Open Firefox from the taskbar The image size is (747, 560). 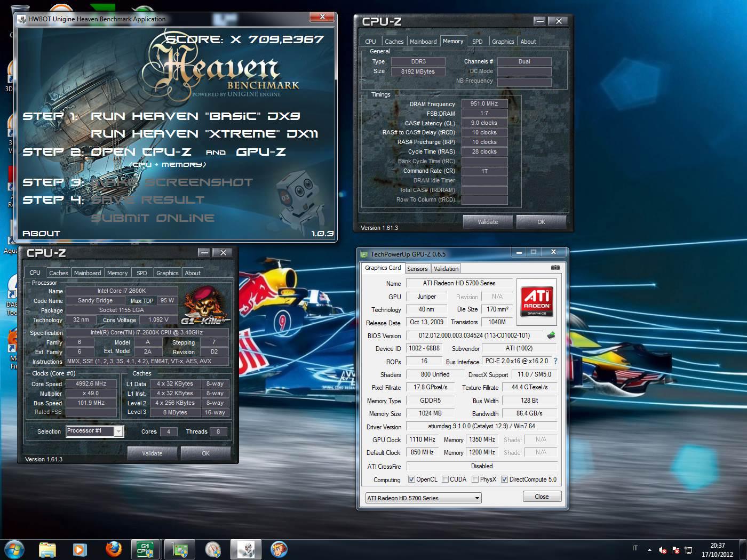pyautogui.click(x=113, y=549)
